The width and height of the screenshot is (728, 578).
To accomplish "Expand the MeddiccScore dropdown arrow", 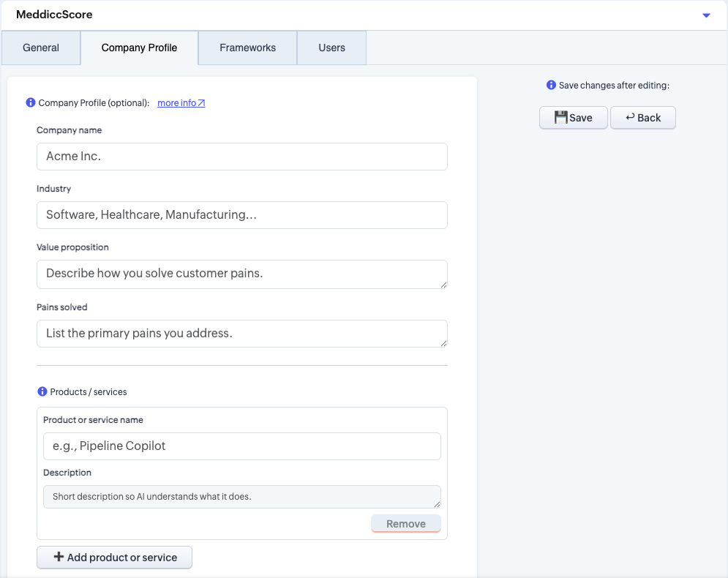I will [706, 15].
